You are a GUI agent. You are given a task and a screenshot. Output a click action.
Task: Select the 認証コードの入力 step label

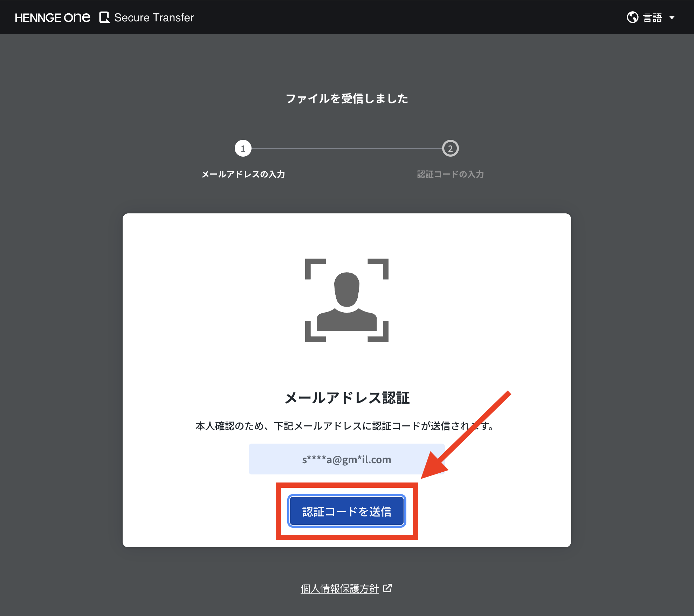point(450,174)
